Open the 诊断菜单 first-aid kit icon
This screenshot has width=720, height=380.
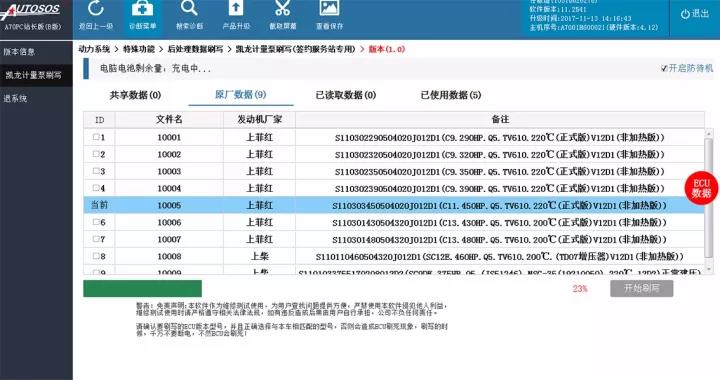(142, 8)
